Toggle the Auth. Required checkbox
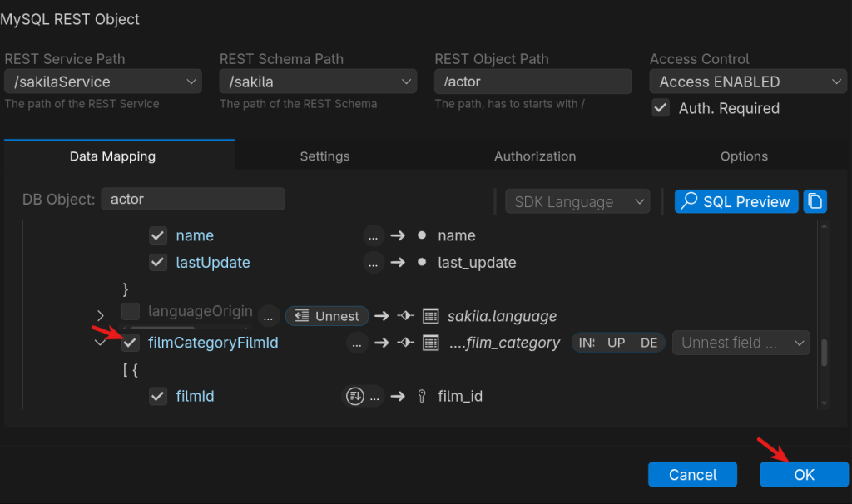 (661, 108)
